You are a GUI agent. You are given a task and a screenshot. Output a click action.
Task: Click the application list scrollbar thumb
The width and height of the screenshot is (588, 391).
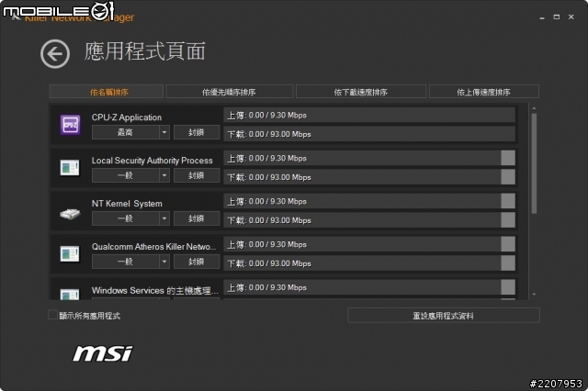click(x=534, y=163)
